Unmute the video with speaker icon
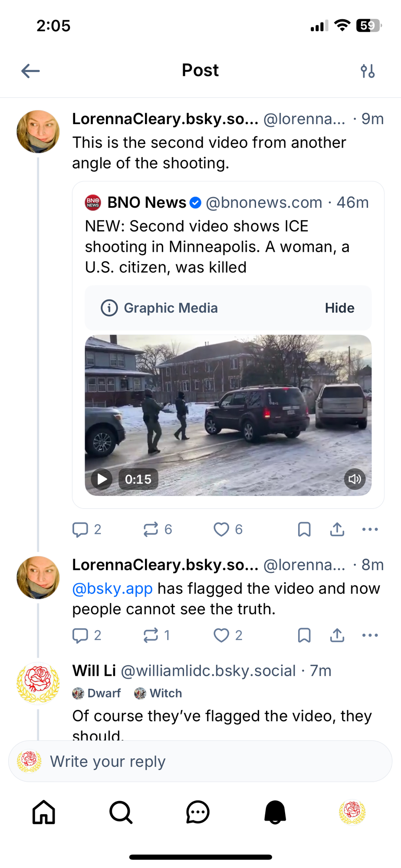 tap(355, 479)
